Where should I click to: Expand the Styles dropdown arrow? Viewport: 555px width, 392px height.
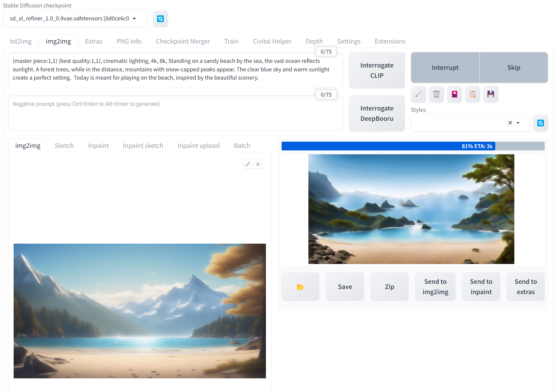click(x=518, y=123)
